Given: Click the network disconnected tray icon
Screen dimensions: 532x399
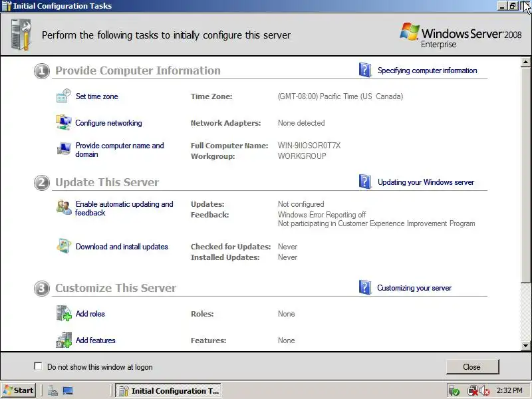Looking at the screenshot, I should [x=472, y=391].
